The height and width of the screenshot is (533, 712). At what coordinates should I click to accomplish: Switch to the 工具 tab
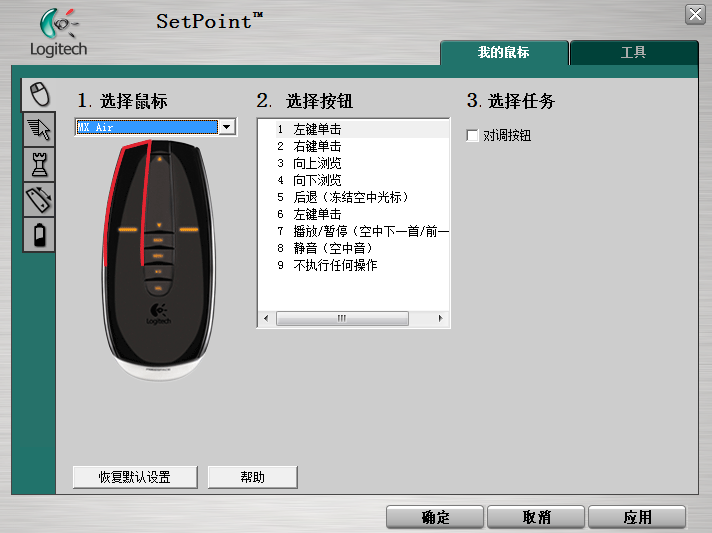click(633, 53)
